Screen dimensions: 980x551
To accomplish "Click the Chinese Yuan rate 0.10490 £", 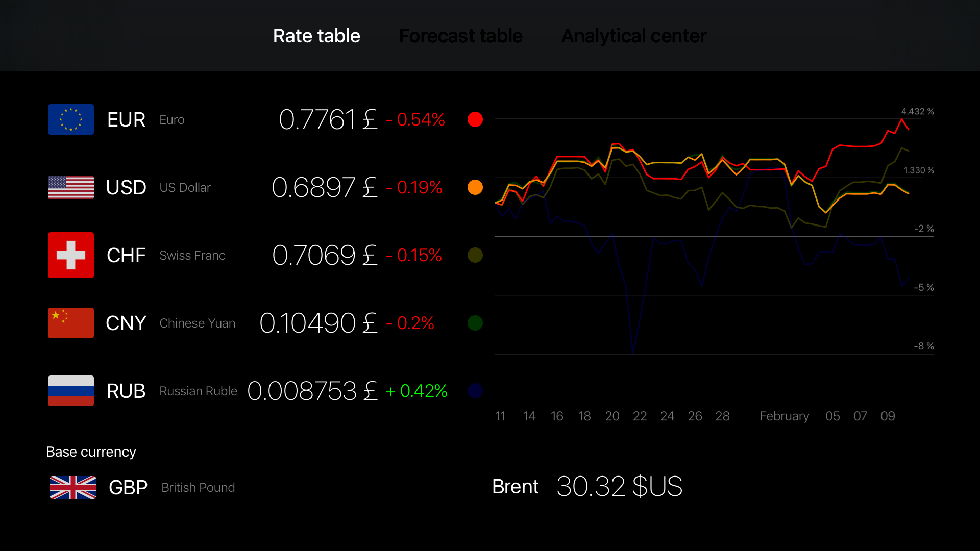I will pos(318,323).
